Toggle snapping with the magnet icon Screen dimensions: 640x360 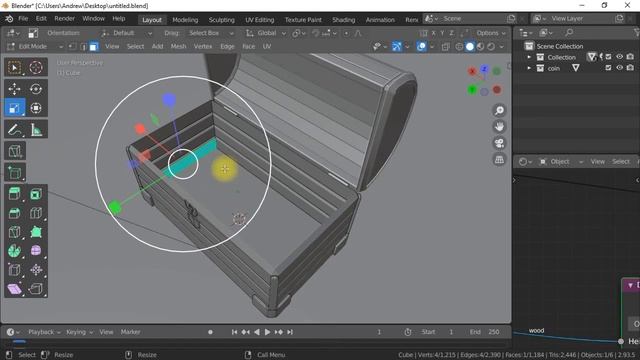(x=316, y=33)
